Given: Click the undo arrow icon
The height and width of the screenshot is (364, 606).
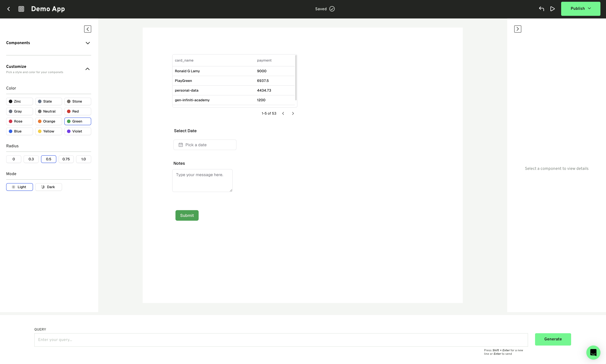Looking at the screenshot, I should pos(541,9).
